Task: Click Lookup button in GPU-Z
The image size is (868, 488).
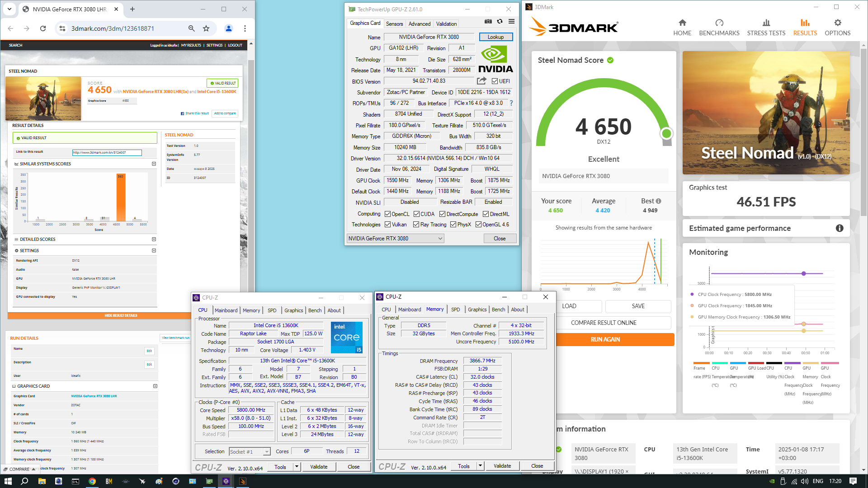Action: coord(495,37)
